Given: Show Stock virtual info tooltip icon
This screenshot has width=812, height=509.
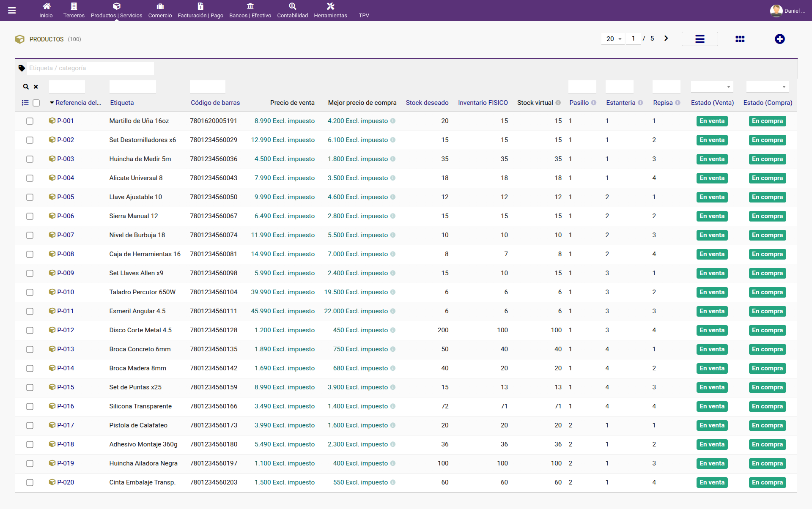Looking at the screenshot, I should tap(558, 103).
